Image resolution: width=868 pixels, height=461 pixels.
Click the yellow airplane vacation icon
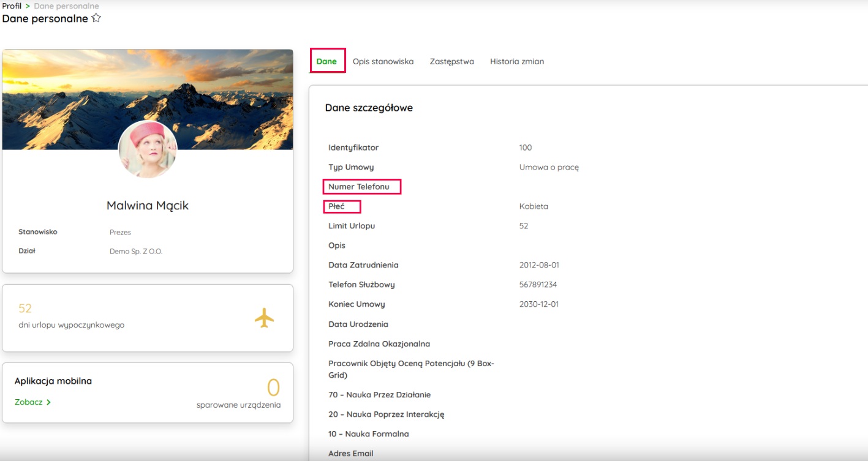(264, 318)
